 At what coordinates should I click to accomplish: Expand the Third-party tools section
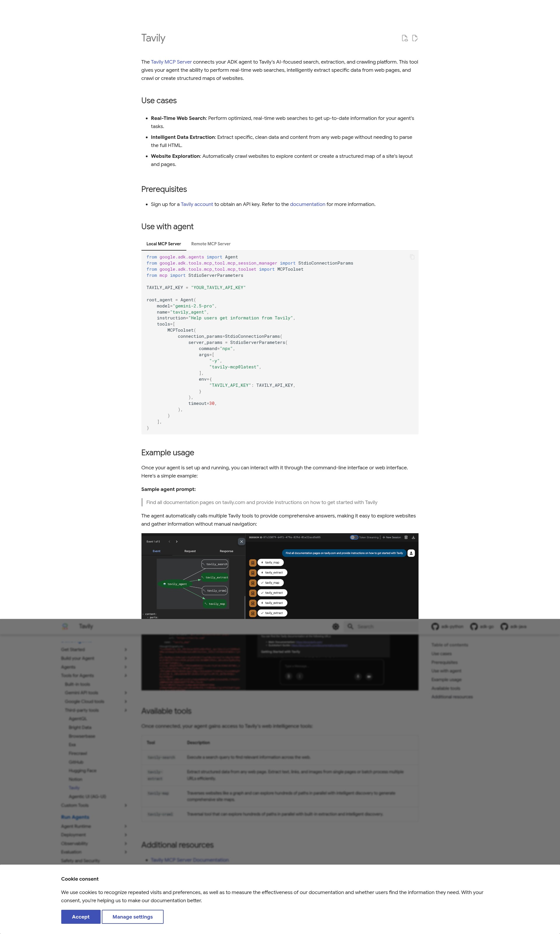coord(126,710)
